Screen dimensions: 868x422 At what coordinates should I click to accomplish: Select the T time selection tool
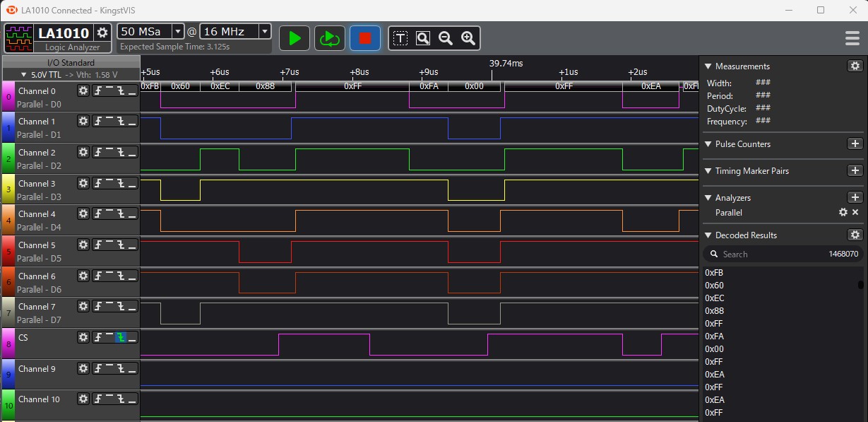400,38
